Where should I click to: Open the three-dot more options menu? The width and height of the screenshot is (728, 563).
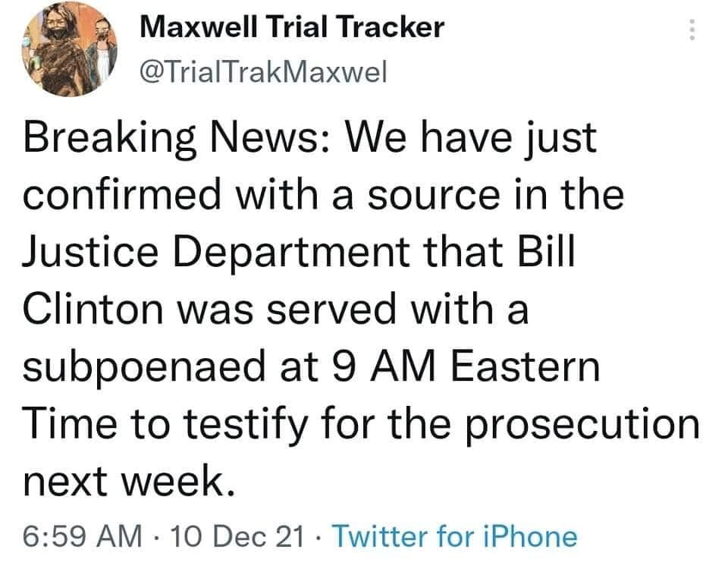(x=690, y=30)
